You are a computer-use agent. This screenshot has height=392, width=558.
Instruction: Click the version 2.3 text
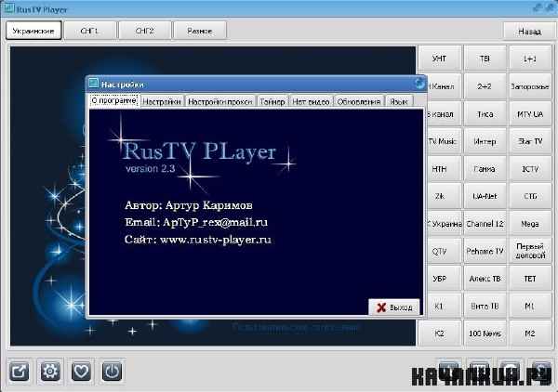[150, 168]
